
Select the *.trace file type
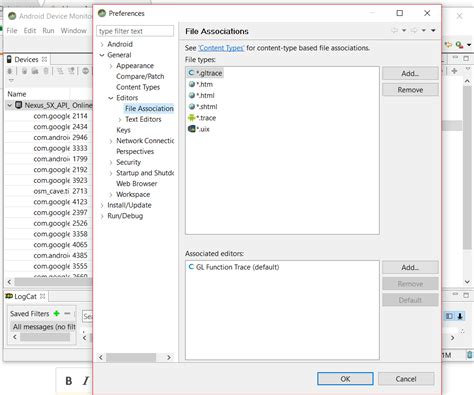coord(202,118)
